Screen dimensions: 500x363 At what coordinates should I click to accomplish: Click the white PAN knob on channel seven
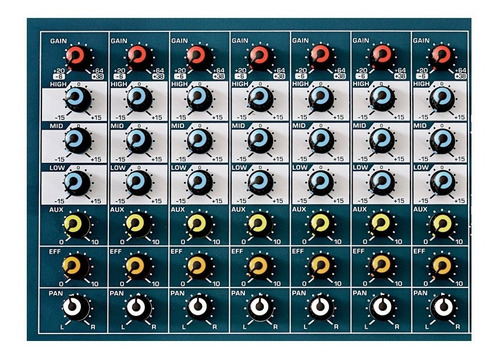click(442, 308)
